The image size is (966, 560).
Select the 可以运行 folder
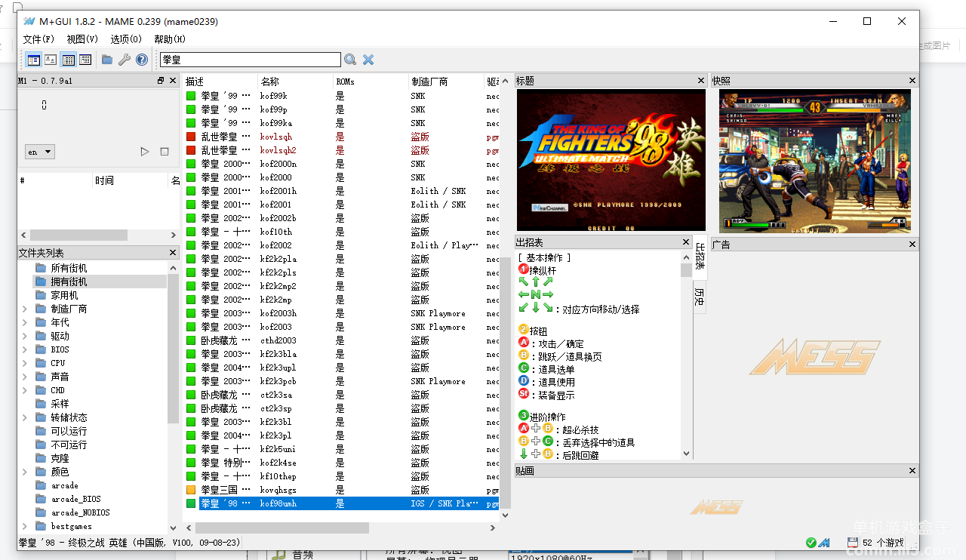click(69, 431)
